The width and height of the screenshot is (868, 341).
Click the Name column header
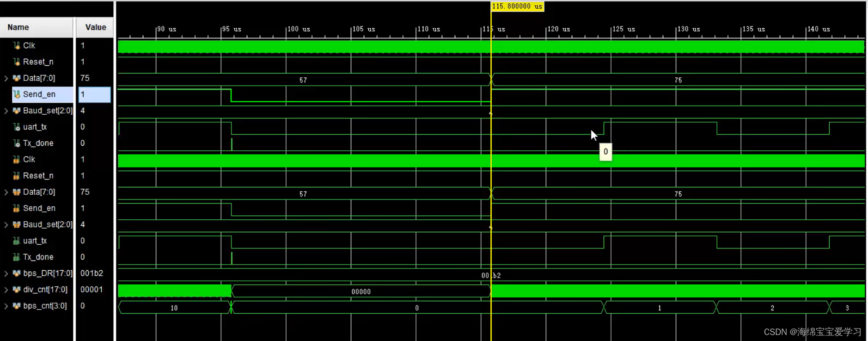tap(37, 27)
